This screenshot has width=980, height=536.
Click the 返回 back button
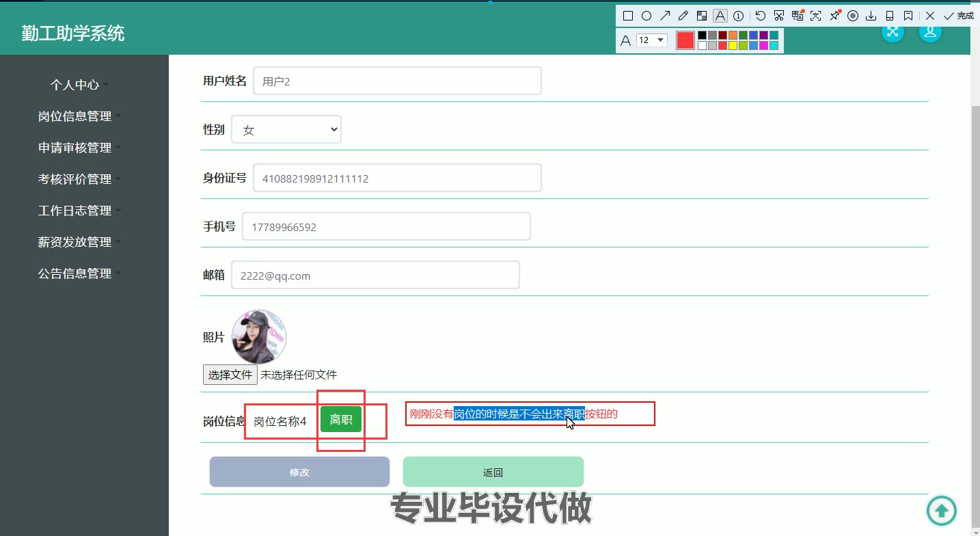(493, 472)
